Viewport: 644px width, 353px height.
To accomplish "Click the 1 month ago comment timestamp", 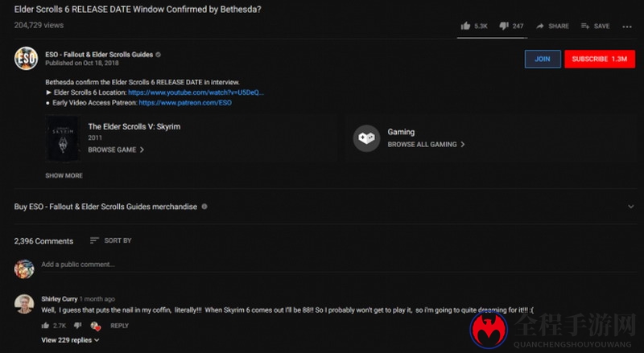I will [97, 299].
